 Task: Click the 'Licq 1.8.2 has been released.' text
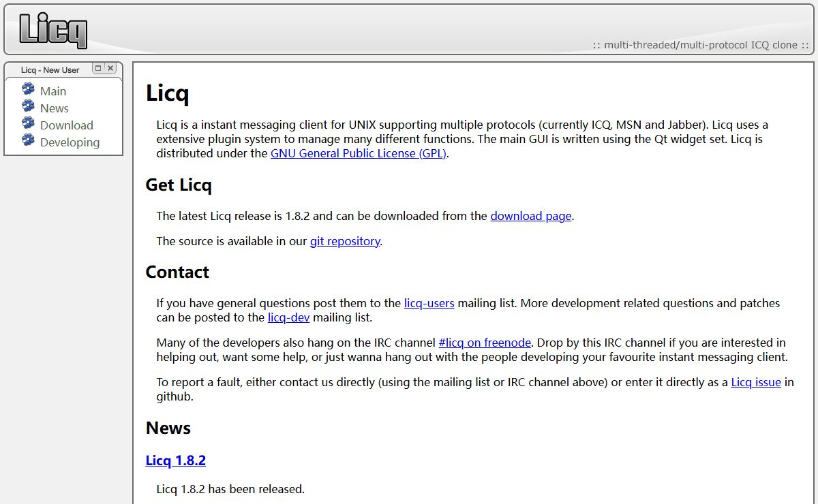(x=230, y=489)
